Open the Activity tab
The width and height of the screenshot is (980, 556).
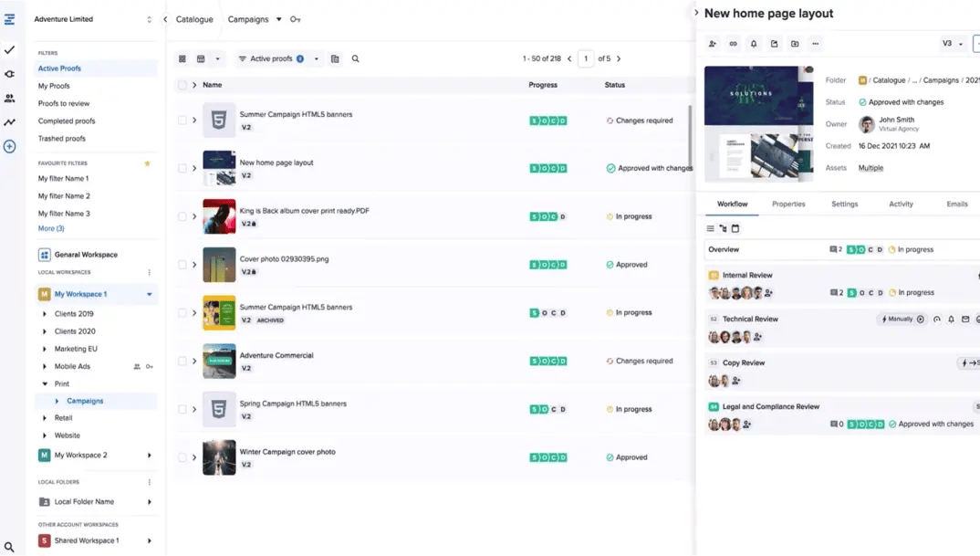[x=901, y=204]
